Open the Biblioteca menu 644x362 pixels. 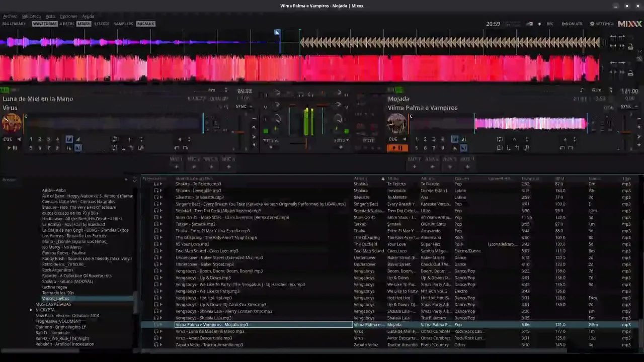pyautogui.click(x=31, y=16)
